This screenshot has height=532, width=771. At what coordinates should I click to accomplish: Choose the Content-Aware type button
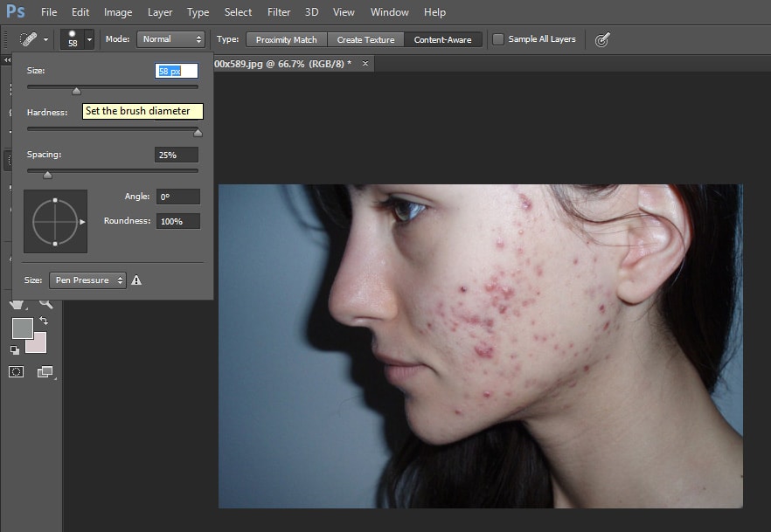[442, 39]
